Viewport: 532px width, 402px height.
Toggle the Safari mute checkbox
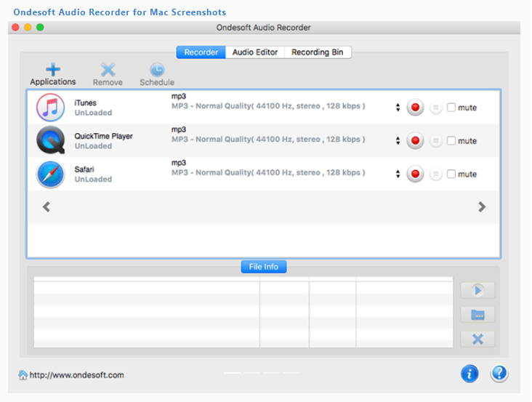point(451,174)
